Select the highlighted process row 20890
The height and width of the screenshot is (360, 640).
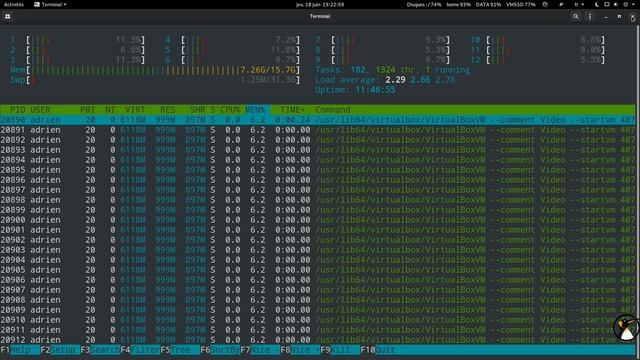click(318, 120)
